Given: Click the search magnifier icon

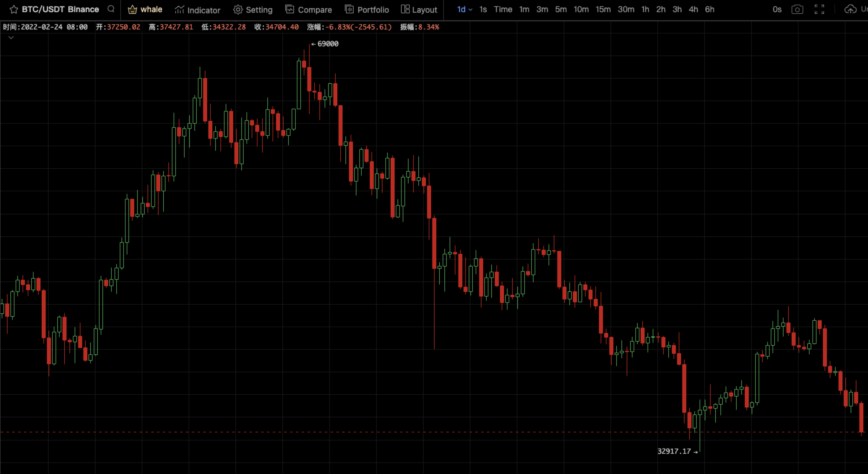Looking at the screenshot, I should point(111,9).
